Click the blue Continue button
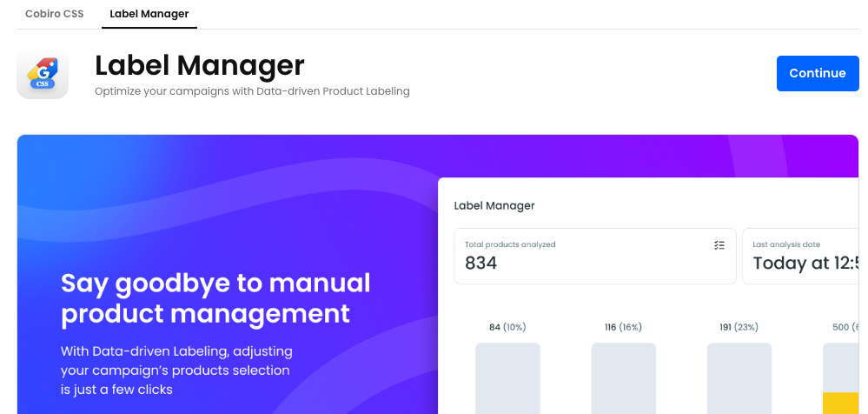Viewport: 868px width, 414px height. [x=818, y=73]
